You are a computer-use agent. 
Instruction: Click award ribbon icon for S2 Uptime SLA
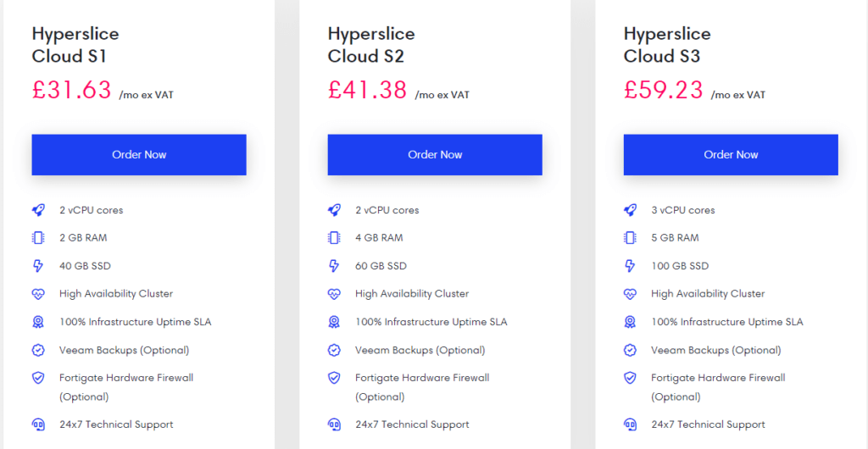[x=334, y=322]
